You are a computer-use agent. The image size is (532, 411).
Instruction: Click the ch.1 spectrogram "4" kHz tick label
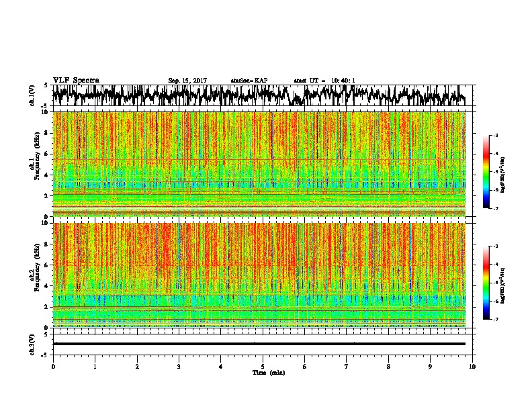pos(47,175)
